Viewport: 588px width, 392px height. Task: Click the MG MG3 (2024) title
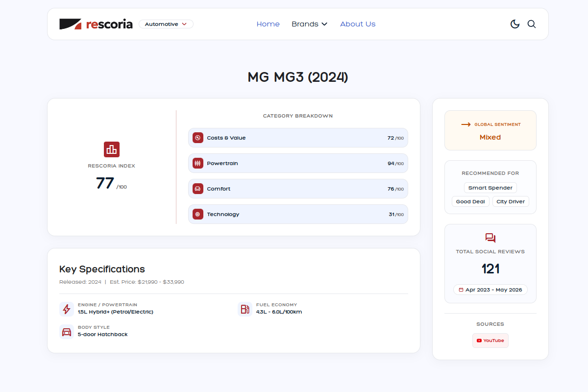298,77
